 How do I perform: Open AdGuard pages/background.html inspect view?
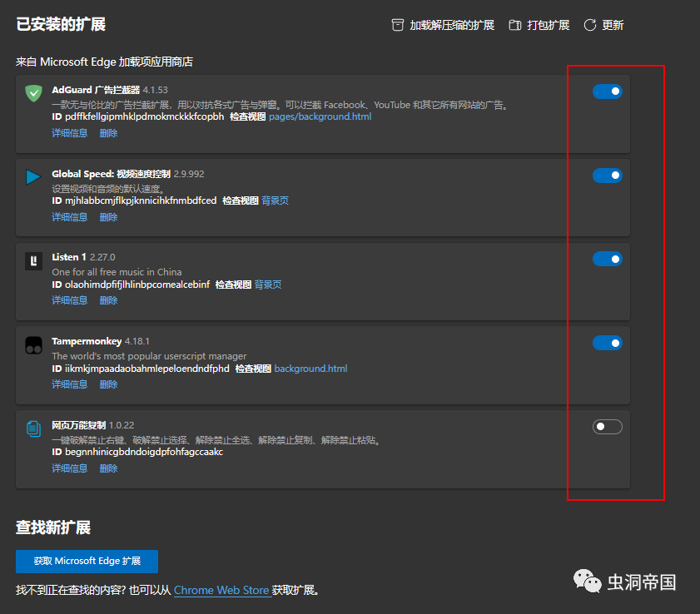pos(320,116)
